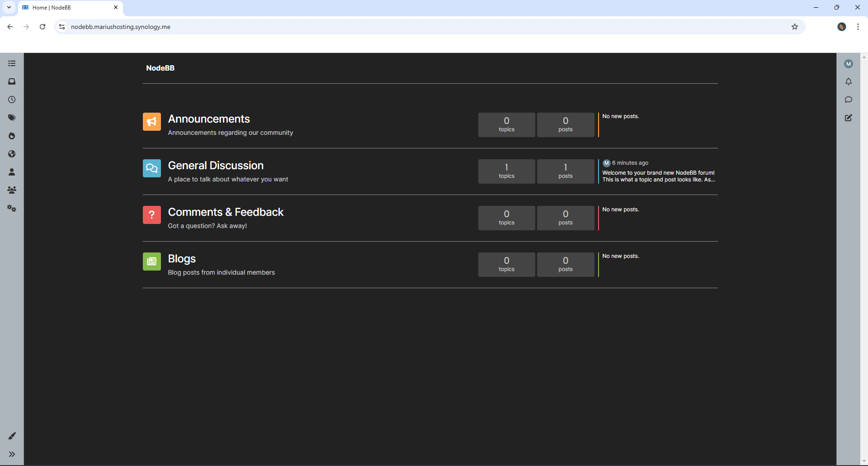This screenshot has width=868, height=466.
Task: Open the user avatar M menu
Action: click(x=849, y=64)
